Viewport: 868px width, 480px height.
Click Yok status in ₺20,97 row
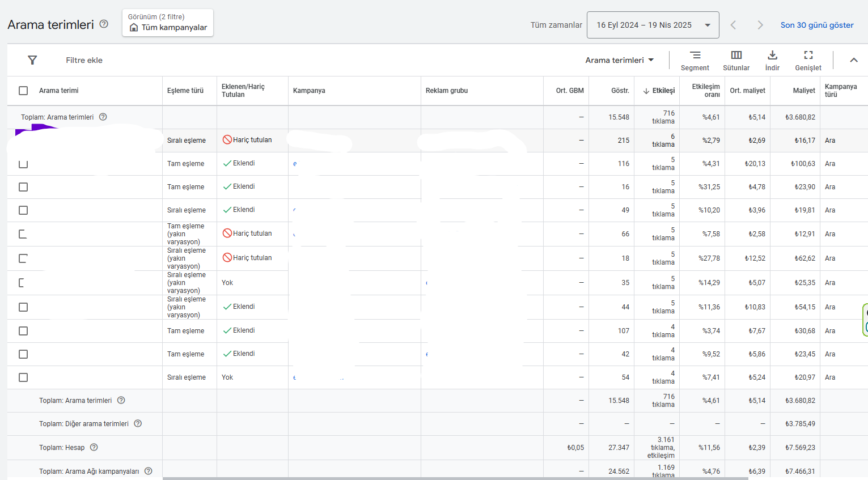click(x=227, y=377)
